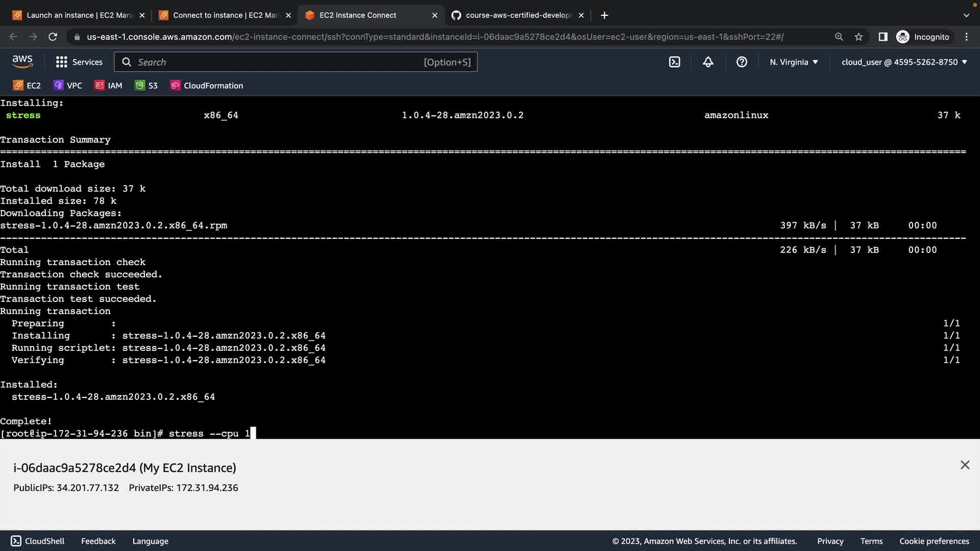The height and width of the screenshot is (551, 980).
Task: Open the AWS CloudShell icon in header
Action: click(x=674, y=62)
